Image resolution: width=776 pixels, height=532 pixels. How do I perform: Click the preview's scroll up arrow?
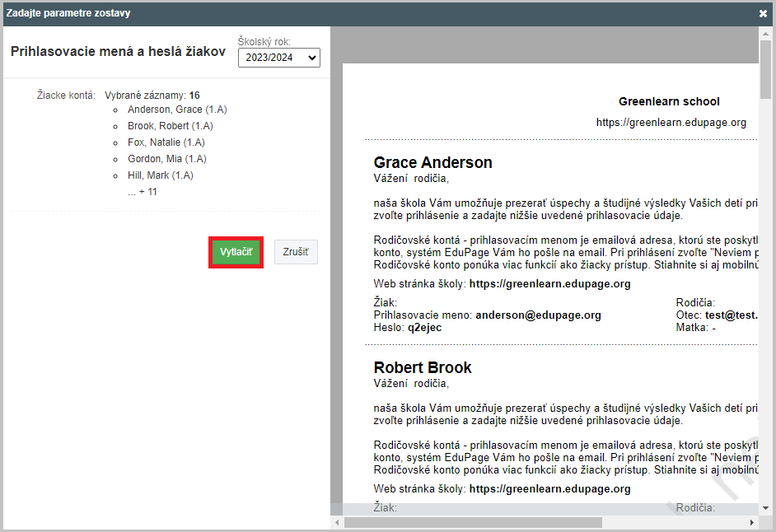[765, 34]
